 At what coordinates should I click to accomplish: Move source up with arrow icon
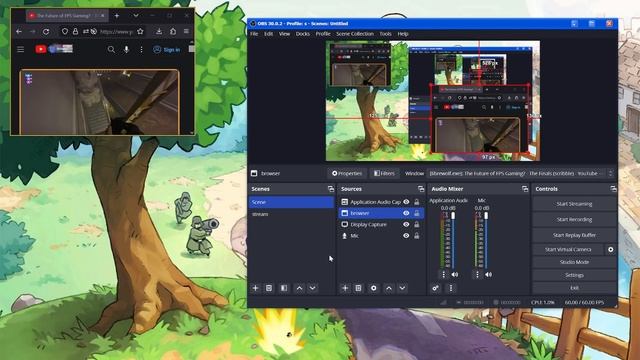[x=389, y=288]
